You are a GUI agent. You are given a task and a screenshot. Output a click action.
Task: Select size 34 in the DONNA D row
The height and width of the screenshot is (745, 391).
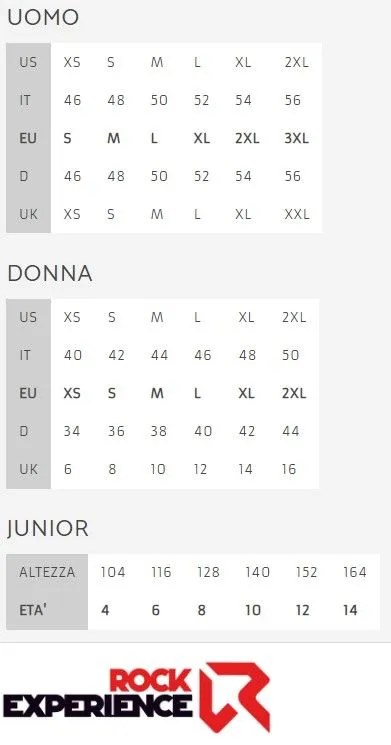[x=72, y=431]
